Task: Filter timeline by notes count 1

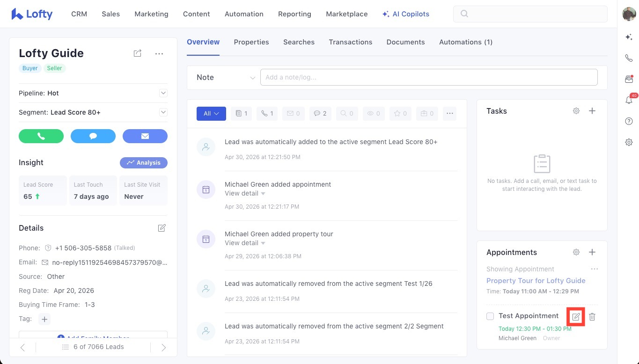Action: 241,113
